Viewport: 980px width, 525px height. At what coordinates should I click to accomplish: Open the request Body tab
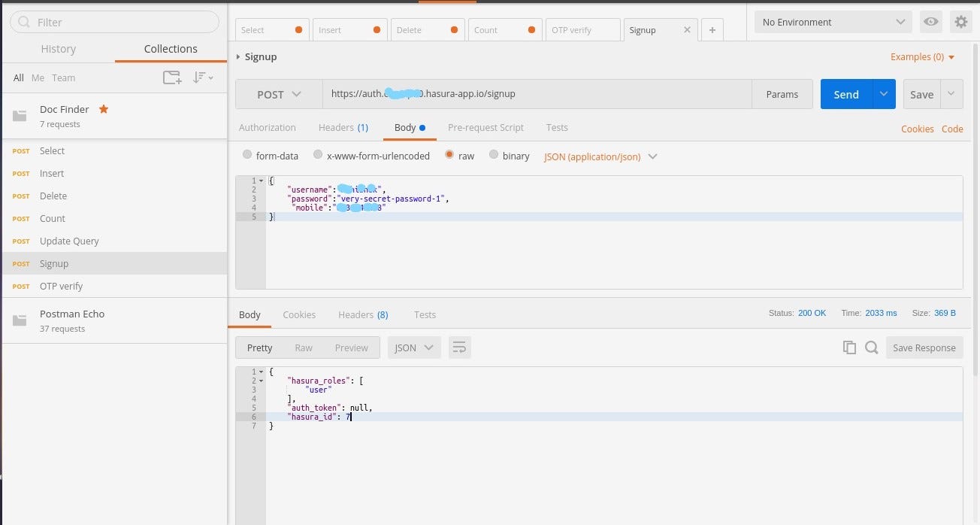click(x=410, y=128)
